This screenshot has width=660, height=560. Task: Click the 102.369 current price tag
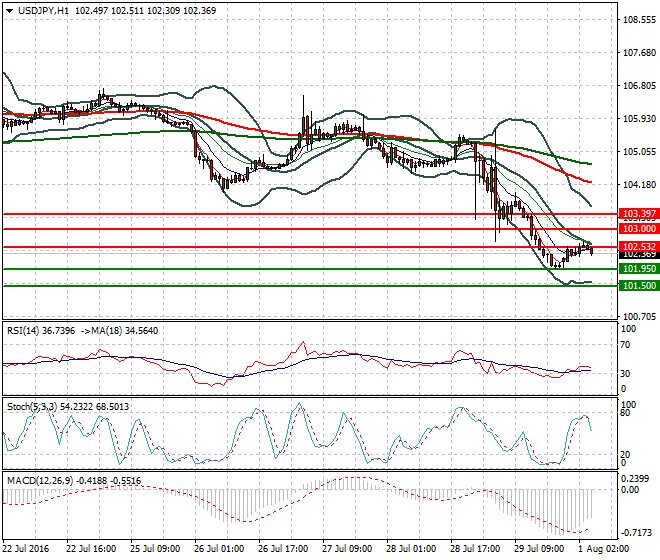[x=638, y=255]
